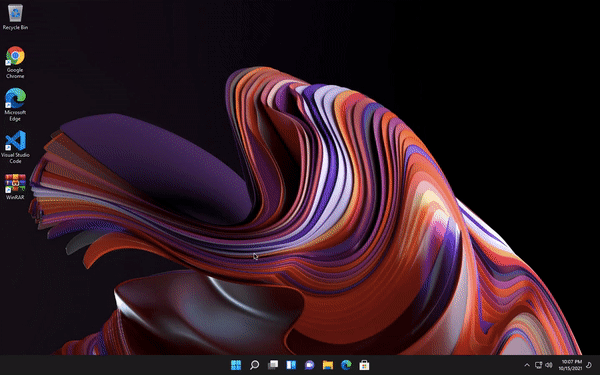Open File Explorer from the taskbar

(328, 365)
